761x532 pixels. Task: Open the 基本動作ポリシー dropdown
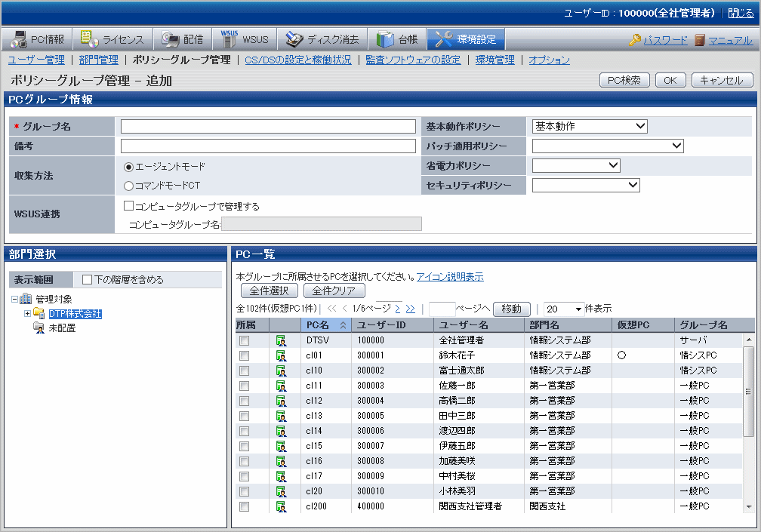(x=590, y=126)
